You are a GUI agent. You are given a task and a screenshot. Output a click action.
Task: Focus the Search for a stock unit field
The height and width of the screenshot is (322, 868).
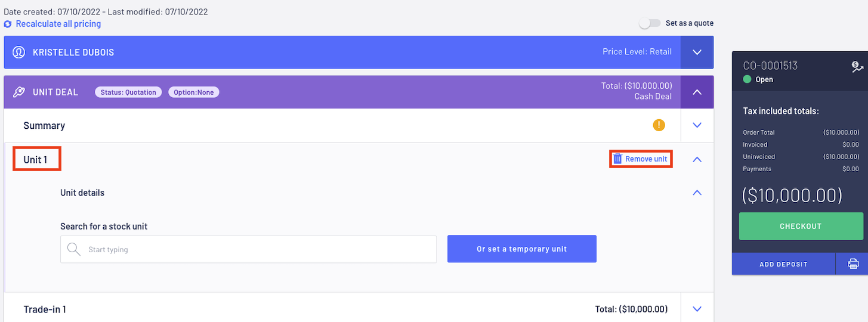249,249
